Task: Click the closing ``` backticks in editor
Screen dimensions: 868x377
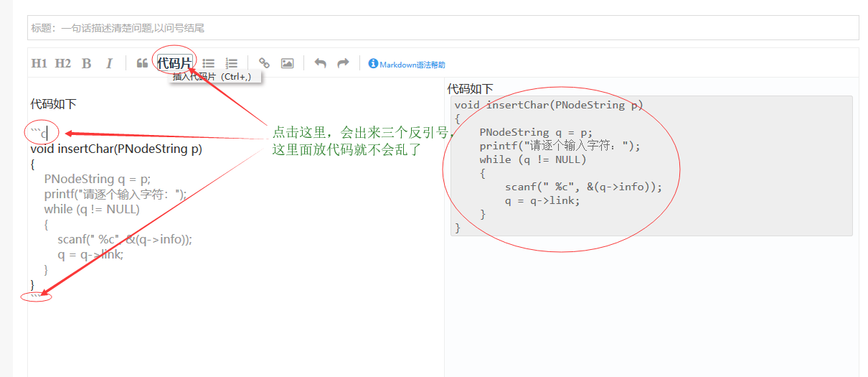Action: click(x=36, y=296)
